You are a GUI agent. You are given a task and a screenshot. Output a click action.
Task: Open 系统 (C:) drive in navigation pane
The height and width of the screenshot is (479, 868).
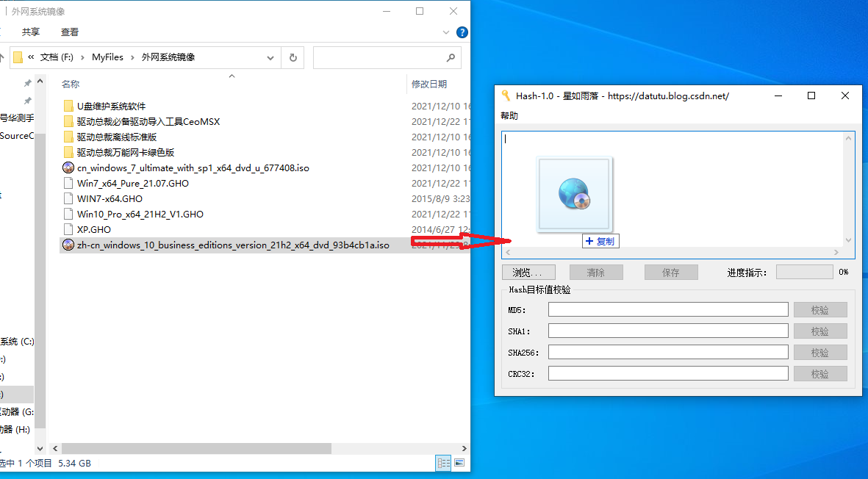click(17, 342)
